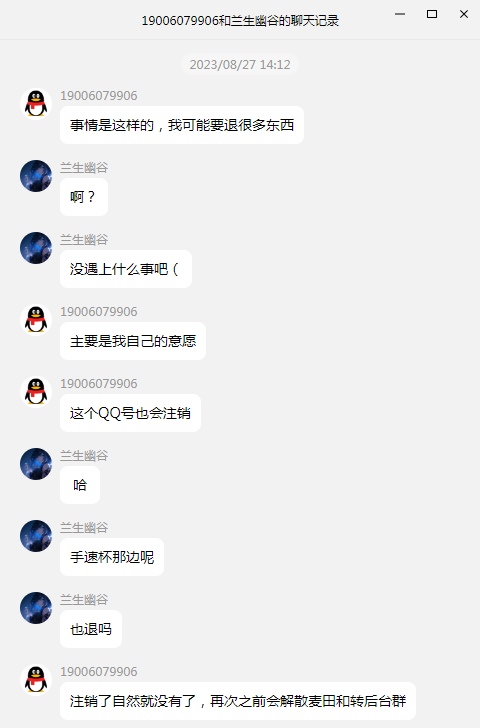Select message bubble 主要是我自己的意愿
Viewport: 480px width, 728px height.
(133, 341)
